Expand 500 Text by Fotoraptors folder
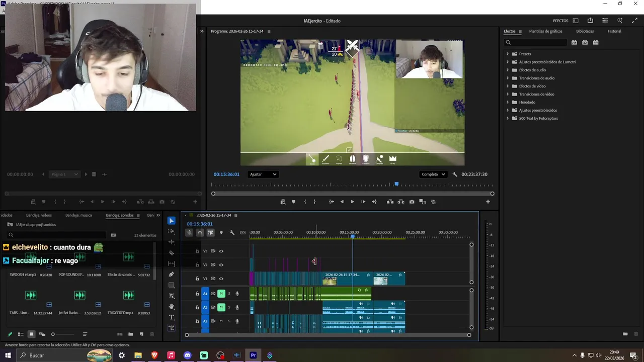644x362 pixels. 507,118
